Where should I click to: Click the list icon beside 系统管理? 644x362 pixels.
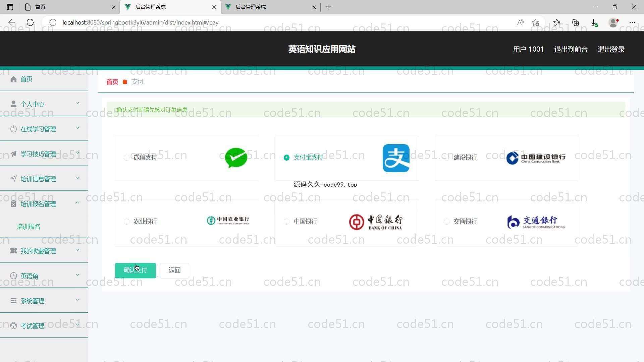pos(13,301)
